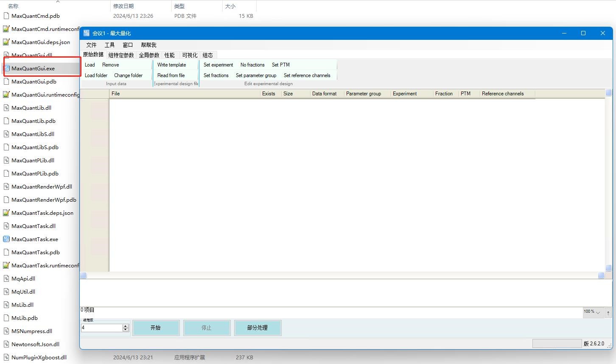
Task: Select MaxQuantLibS.dll in Explorer
Action: tap(33, 134)
